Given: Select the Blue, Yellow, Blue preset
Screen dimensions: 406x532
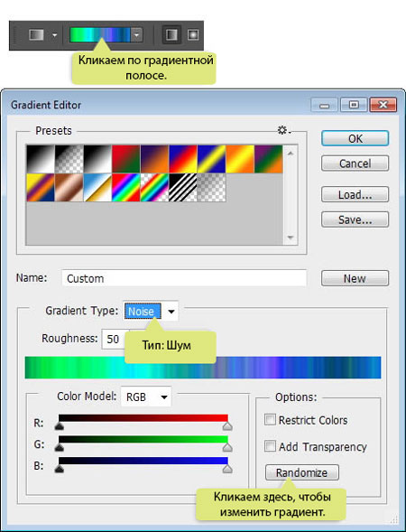Looking at the screenshot, I should pyautogui.click(x=211, y=159).
